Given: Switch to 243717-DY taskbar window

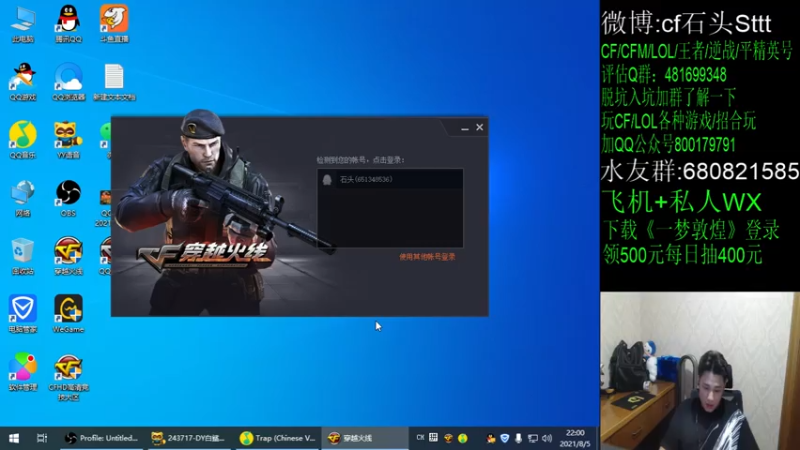Looking at the screenshot, I should click(x=190, y=438).
